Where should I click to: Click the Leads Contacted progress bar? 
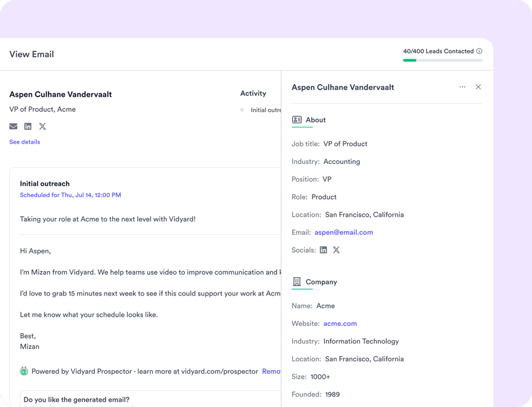443,60
